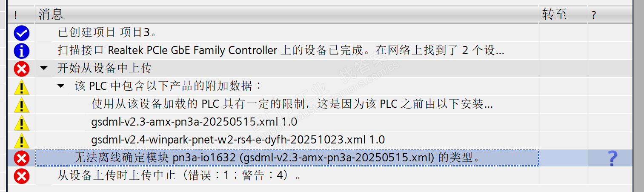Image resolution: width=644 pixels, height=192 pixels.
Task: Click the warning icon for gsdml-v2.4-winpark row
Action: pyautogui.click(x=21, y=140)
